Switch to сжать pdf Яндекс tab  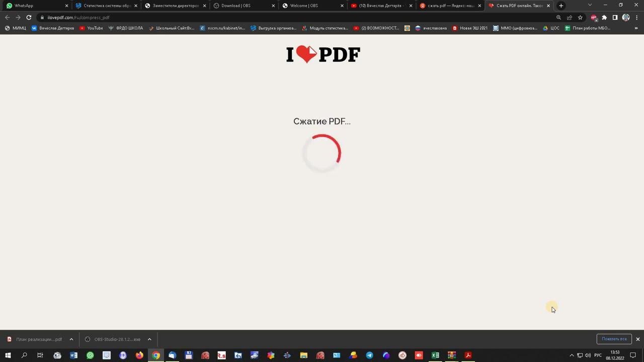tap(449, 6)
